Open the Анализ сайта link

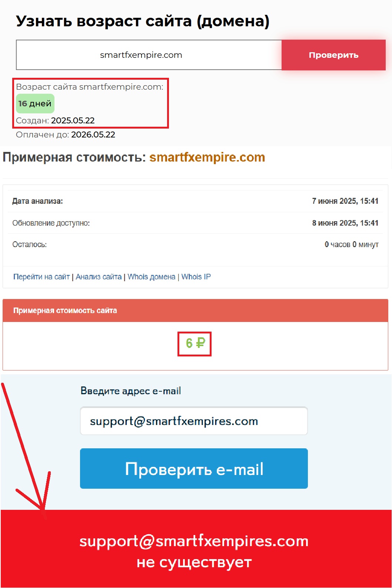pyautogui.click(x=99, y=277)
